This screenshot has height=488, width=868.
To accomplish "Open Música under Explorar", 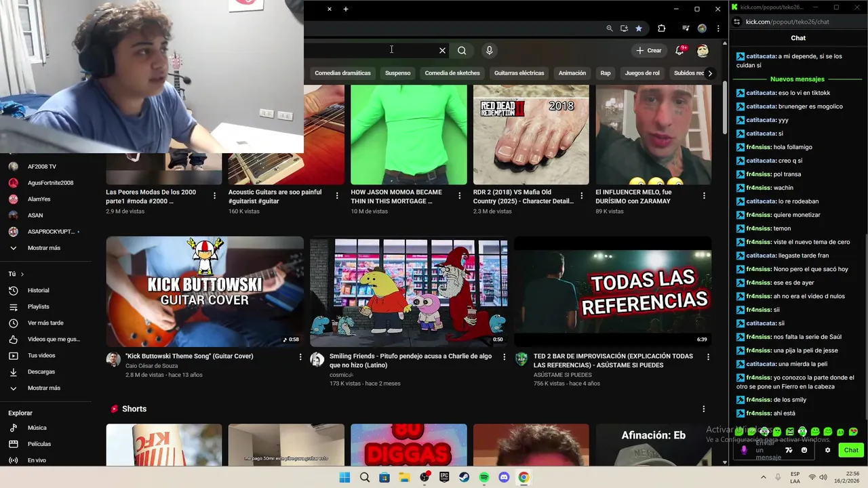I will click(37, 428).
